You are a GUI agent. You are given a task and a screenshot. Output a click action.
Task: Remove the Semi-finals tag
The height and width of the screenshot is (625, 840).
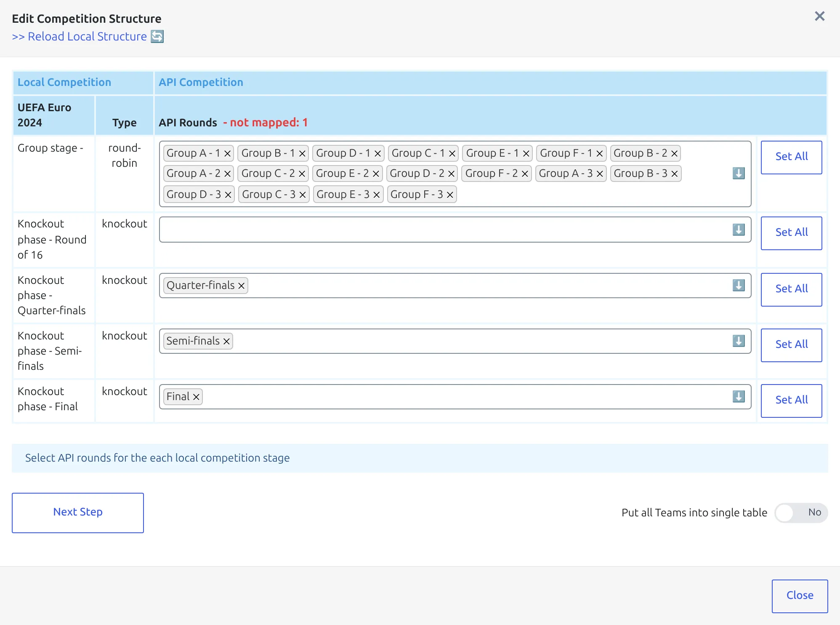(226, 342)
